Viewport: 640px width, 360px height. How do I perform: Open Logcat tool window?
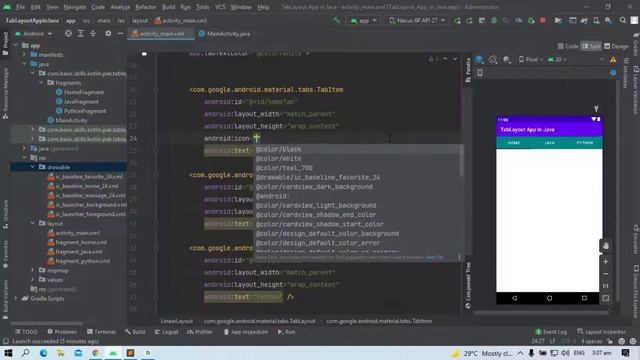pyautogui.click(x=166, y=332)
